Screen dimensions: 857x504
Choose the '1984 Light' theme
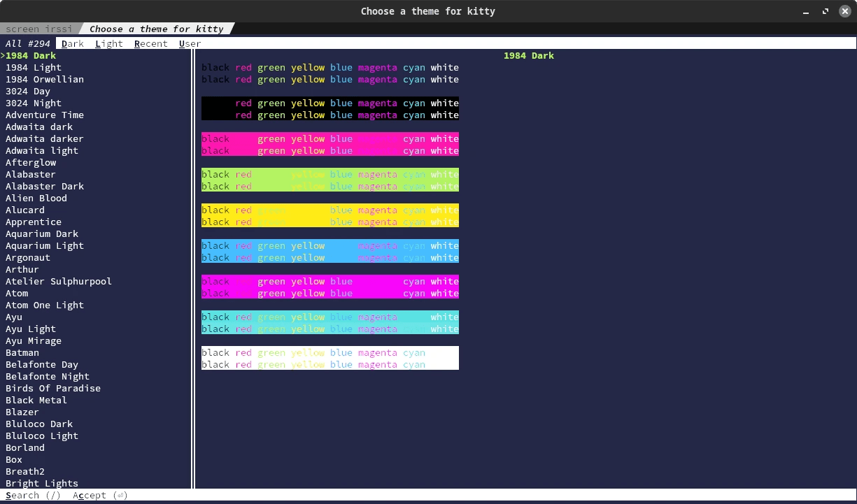[34, 67]
